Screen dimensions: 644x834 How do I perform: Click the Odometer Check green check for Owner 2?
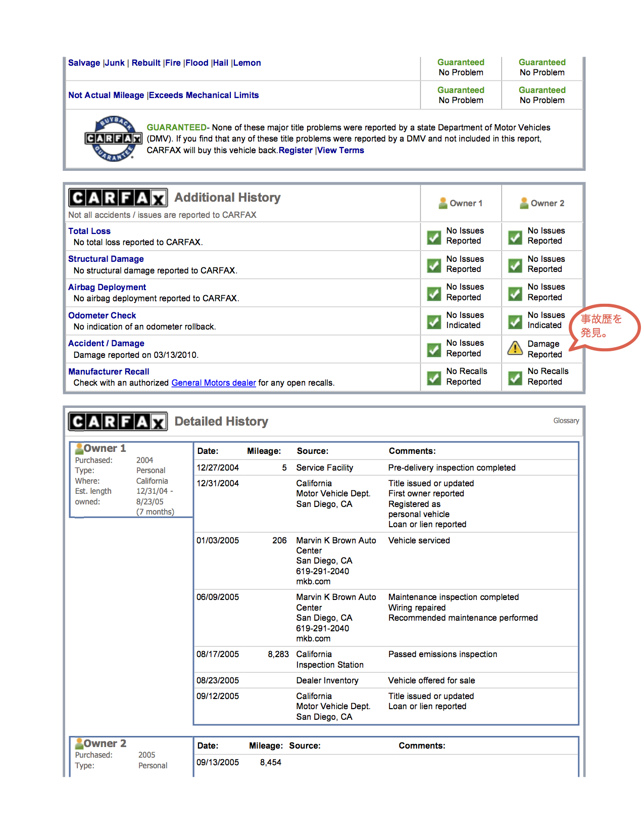(x=515, y=321)
